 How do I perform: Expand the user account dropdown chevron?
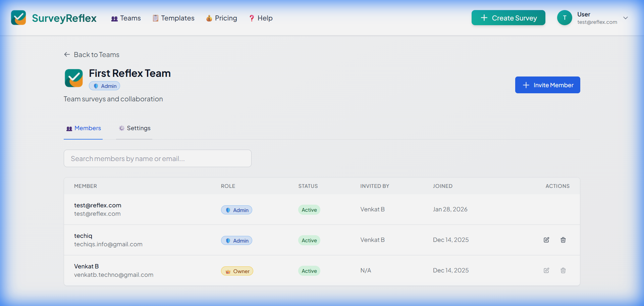coord(626,18)
